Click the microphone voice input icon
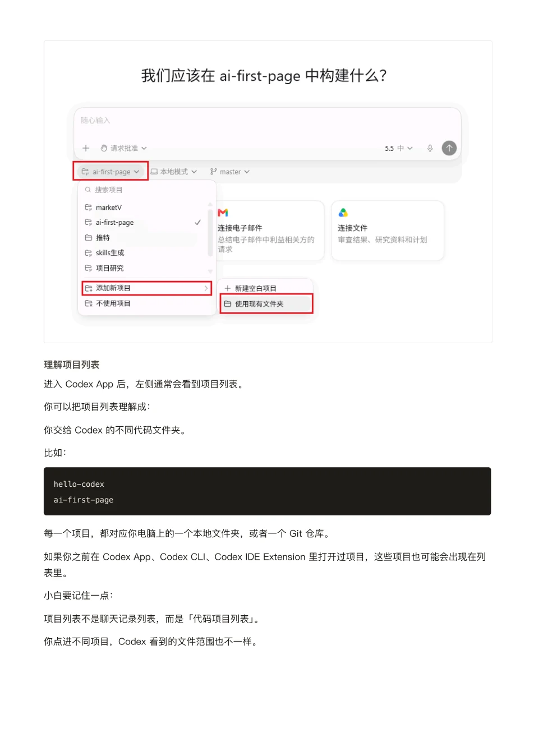Screen dimensions: 534x756 (430, 148)
